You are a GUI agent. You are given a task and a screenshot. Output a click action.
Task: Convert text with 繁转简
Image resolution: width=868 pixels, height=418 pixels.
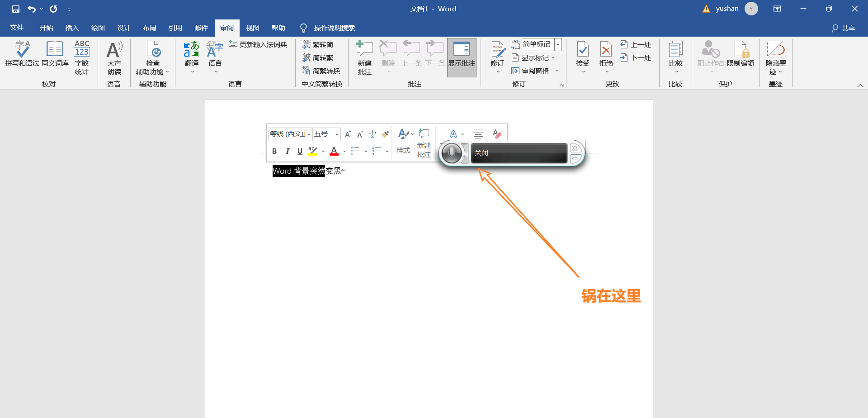(x=318, y=44)
